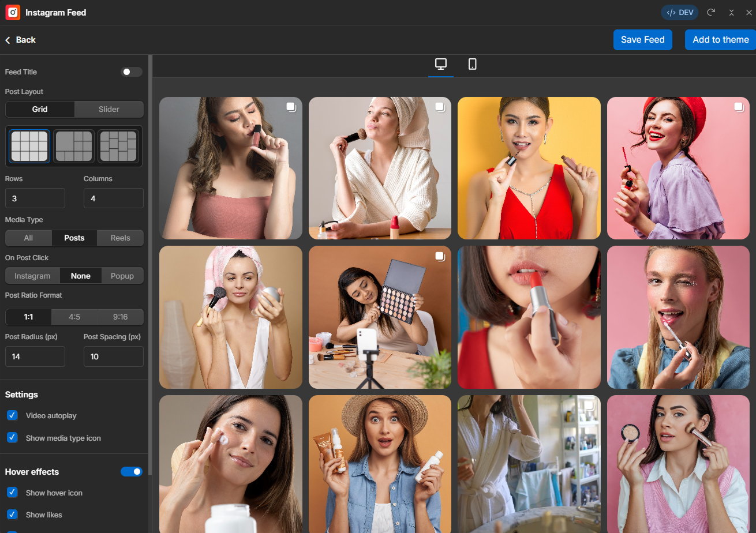Screen dimensions: 756x533
Task: Click the refresh icon in title bar
Action: pos(711,12)
